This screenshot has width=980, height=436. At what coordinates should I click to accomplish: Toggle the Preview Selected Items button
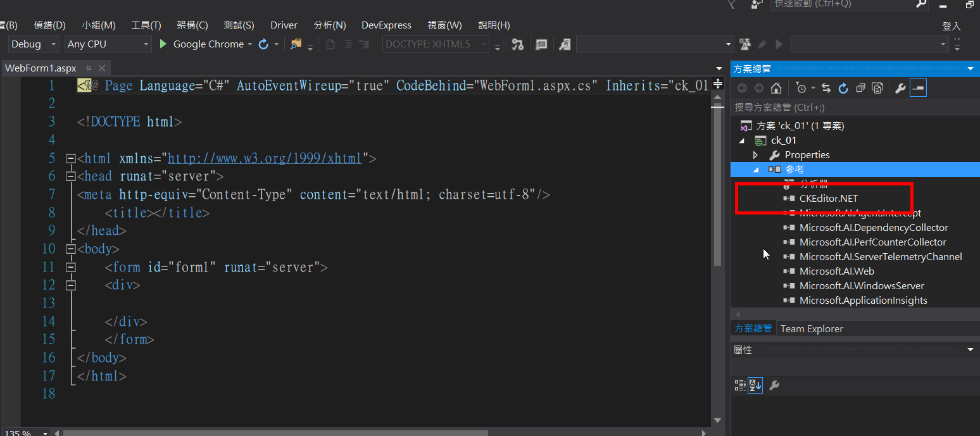918,88
